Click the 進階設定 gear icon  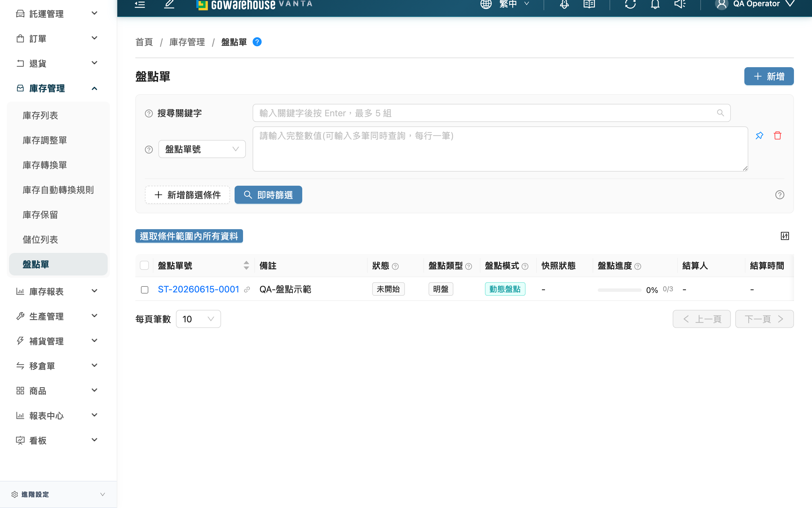[14, 494]
